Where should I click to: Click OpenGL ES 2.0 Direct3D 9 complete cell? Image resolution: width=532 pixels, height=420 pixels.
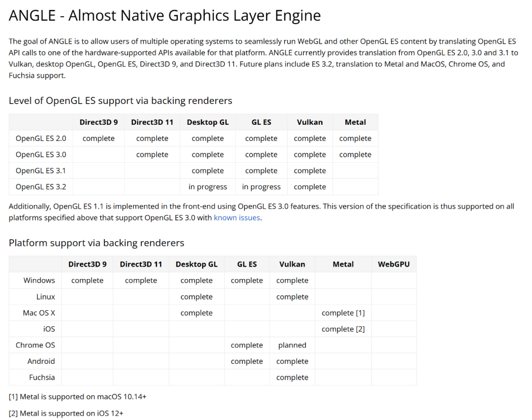pos(99,139)
